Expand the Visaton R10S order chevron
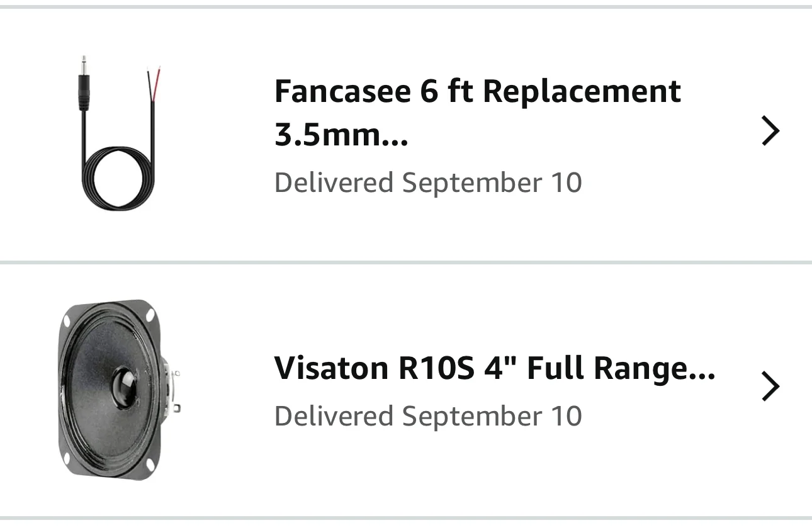Image resolution: width=812 pixels, height=530 pixels. tap(770, 386)
